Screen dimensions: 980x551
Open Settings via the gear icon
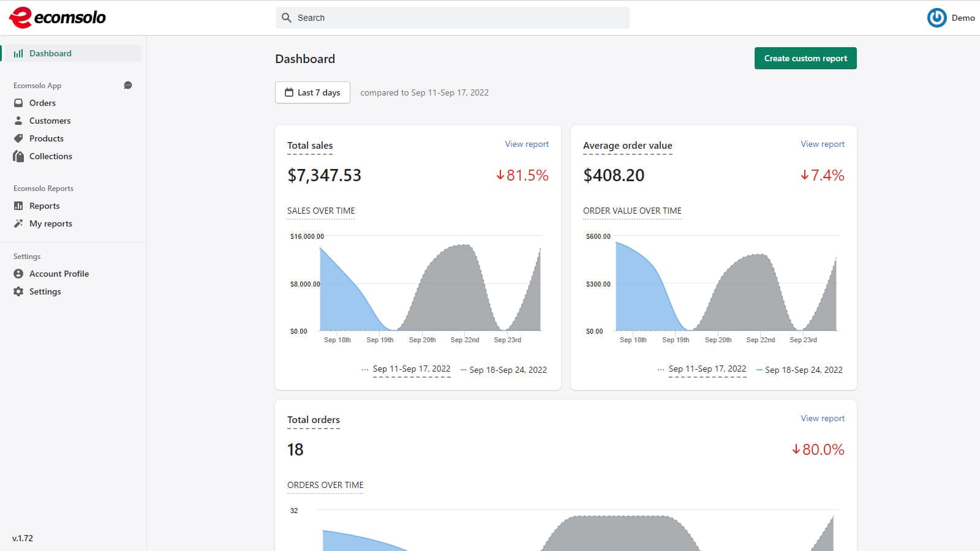18,291
